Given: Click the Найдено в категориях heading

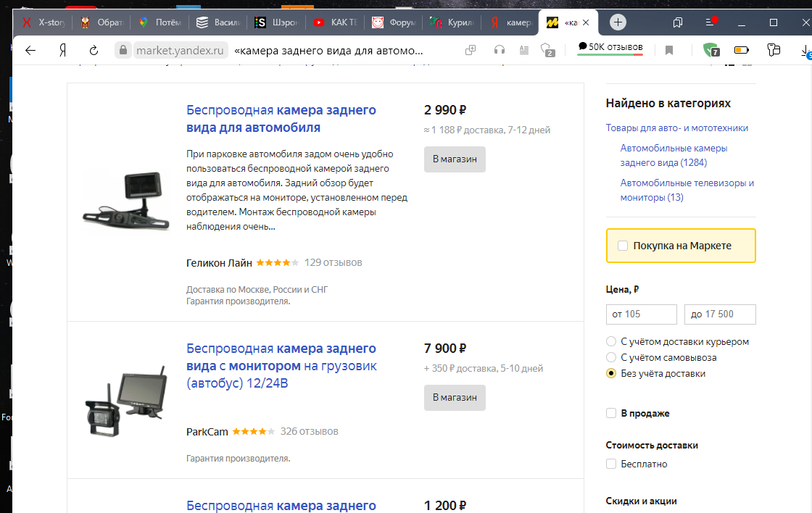Looking at the screenshot, I should coord(668,104).
